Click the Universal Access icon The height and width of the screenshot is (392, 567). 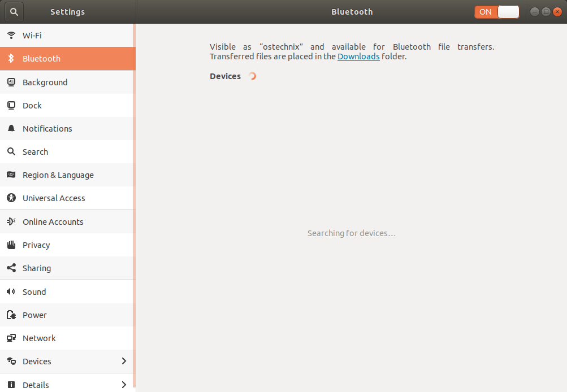coord(11,198)
